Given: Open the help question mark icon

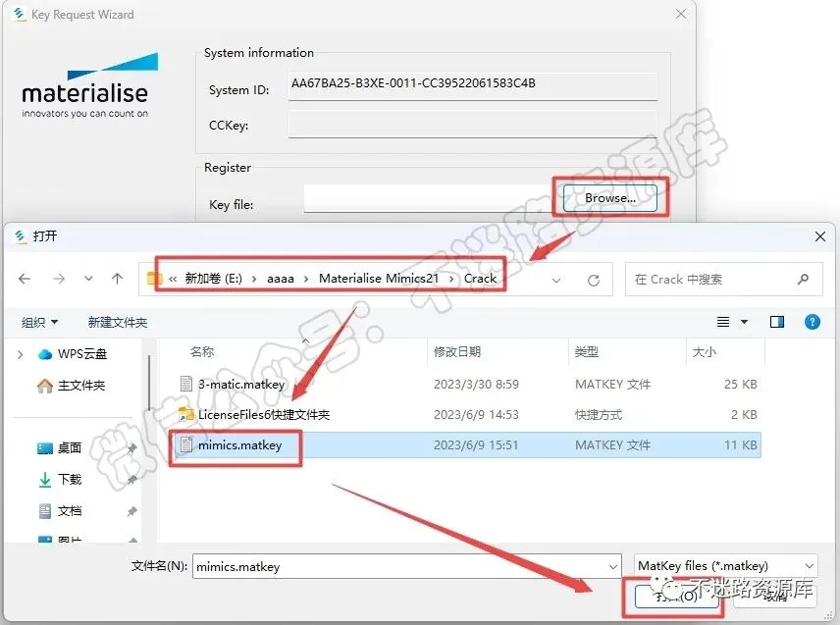Looking at the screenshot, I should pyautogui.click(x=813, y=322).
